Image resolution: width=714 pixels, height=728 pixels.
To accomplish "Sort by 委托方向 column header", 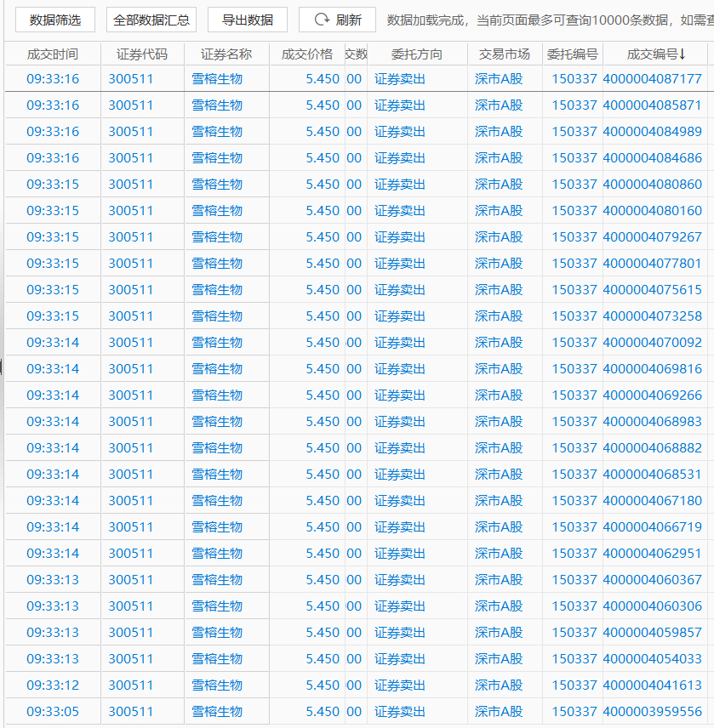I will tap(417, 54).
